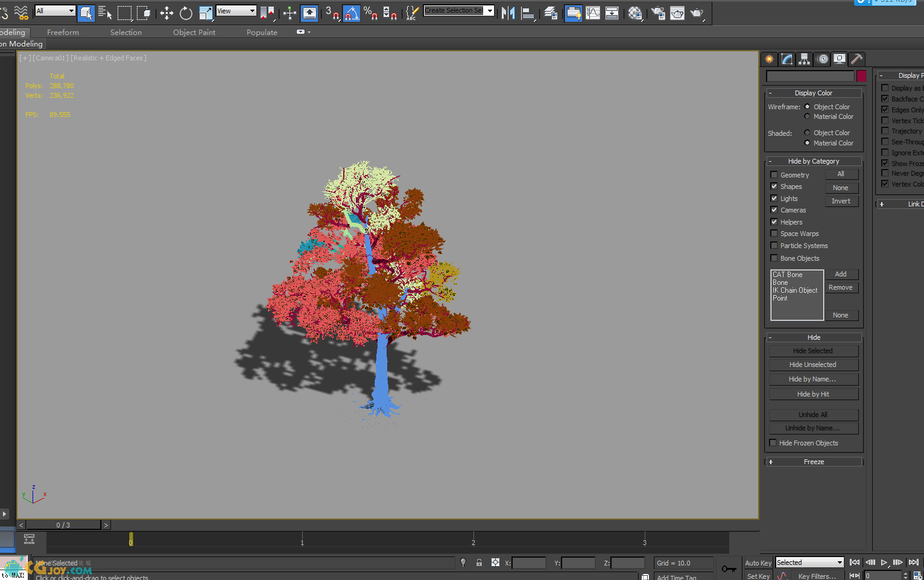Activate the Select and Move tool
Screen dimensions: 924x580
pyautogui.click(x=166, y=13)
